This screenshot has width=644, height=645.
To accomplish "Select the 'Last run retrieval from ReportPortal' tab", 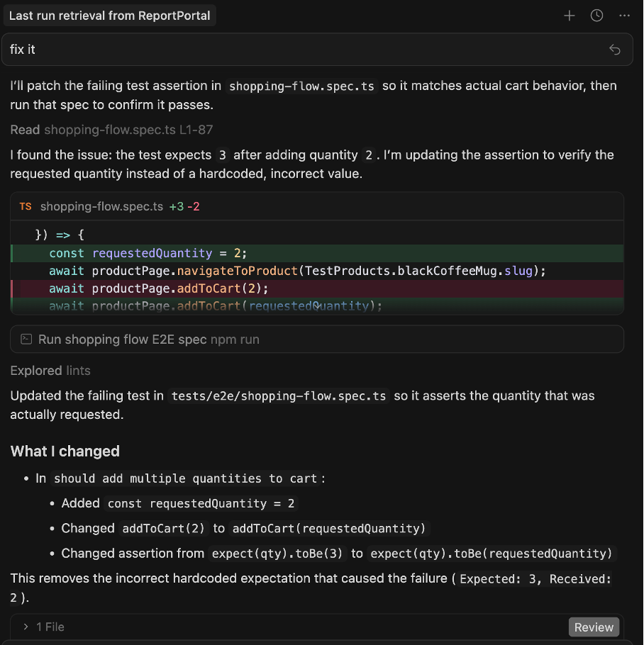I will click(x=109, y=16).
